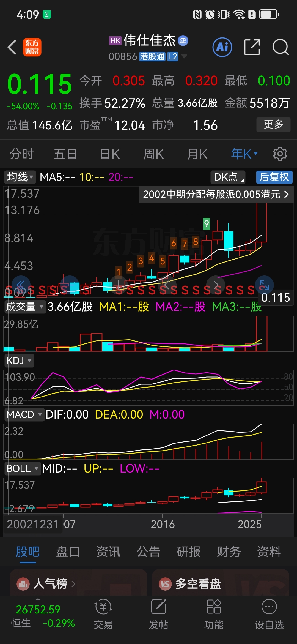This screenshot has width=297, height=644.
Task: Tap the 2025 axis label
Action: (x=250, y=524)
